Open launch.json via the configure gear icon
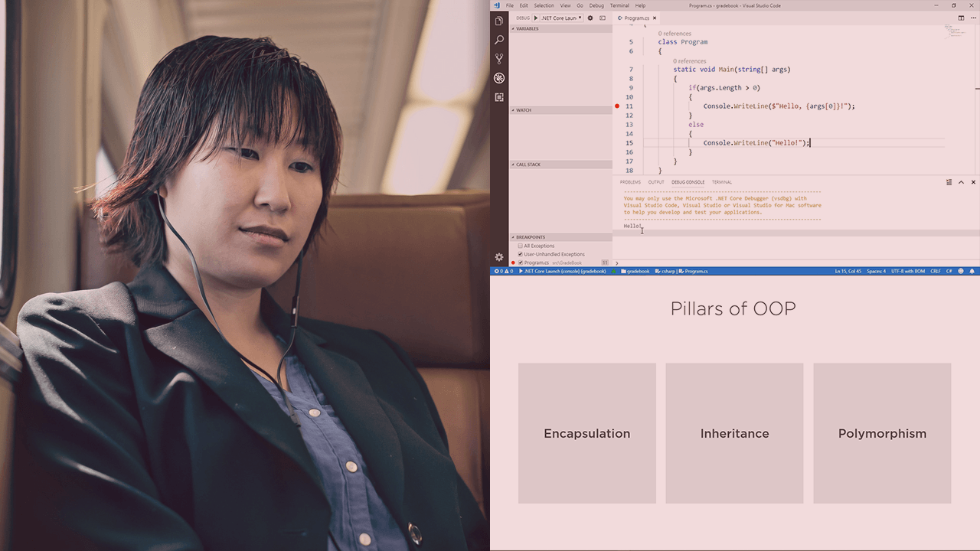This screenshot has height=551, width=980. click(589, 17)
